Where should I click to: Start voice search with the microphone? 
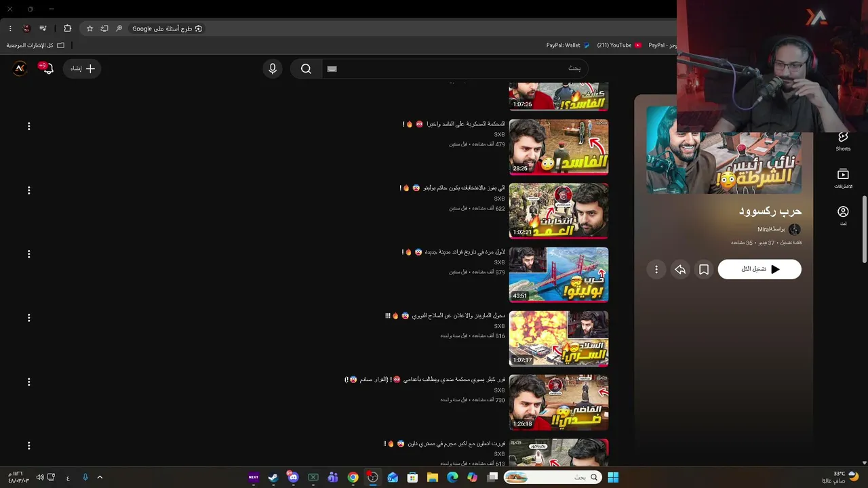click(273, 68)
